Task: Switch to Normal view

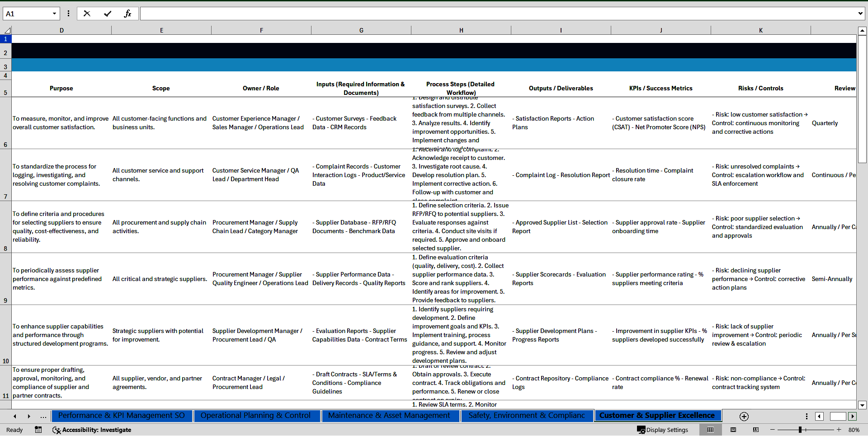Action: click(710, 430)
